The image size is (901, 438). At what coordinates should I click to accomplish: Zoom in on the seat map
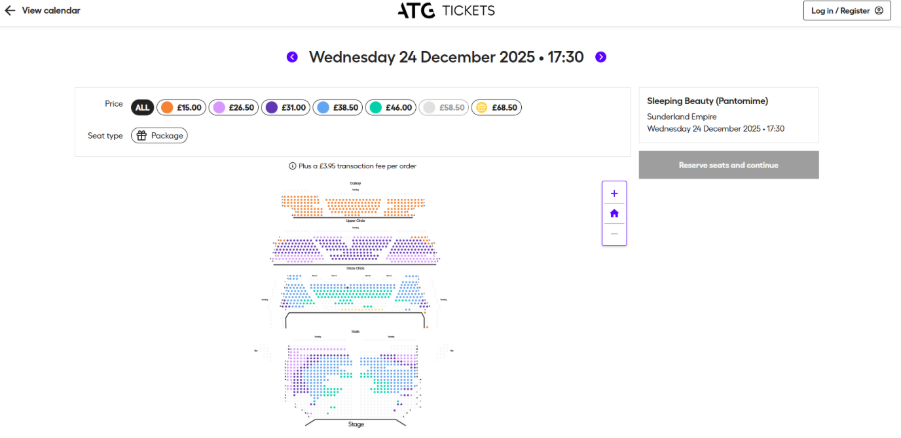tap(614, 193)
